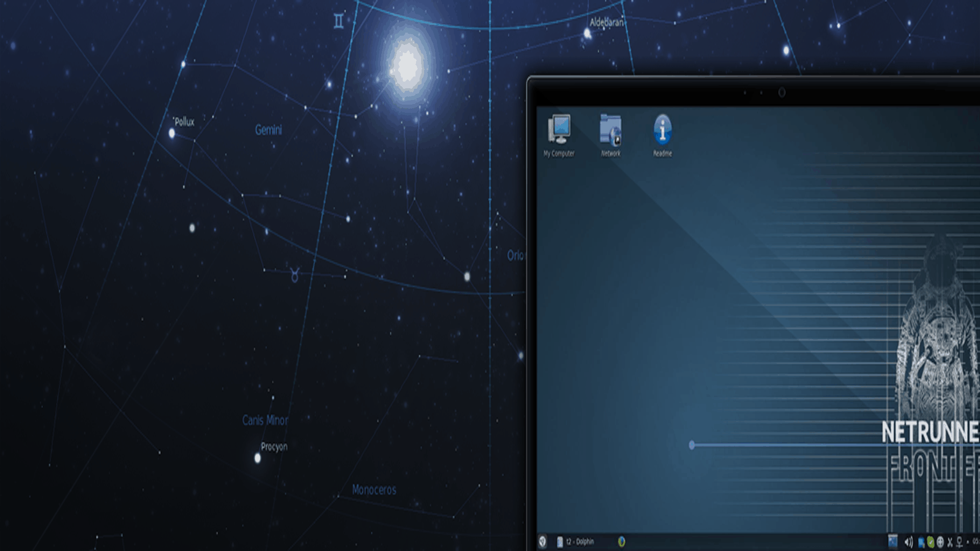Open the Readme info icon
This screenshot has height=551, width=980.
coord(663,136)
